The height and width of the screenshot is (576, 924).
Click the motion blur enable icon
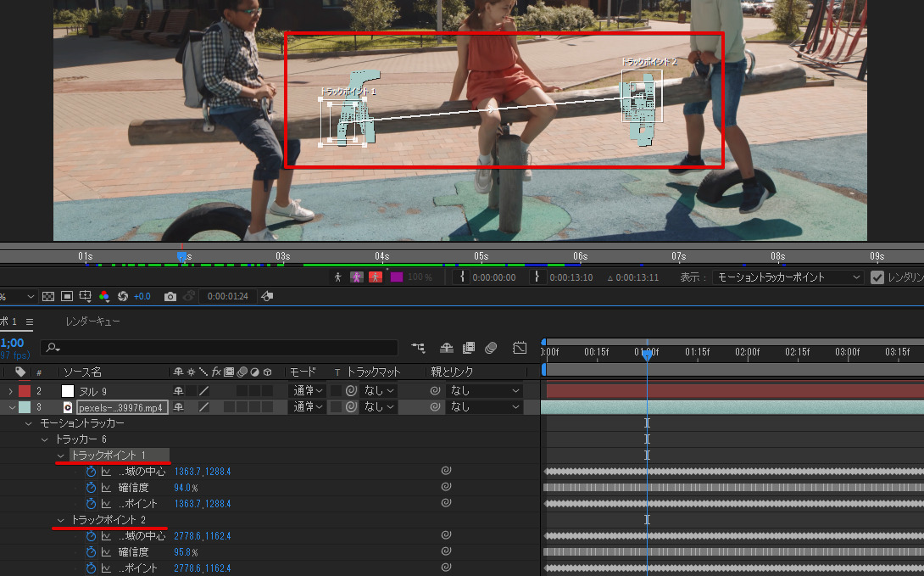coord(491,348)
